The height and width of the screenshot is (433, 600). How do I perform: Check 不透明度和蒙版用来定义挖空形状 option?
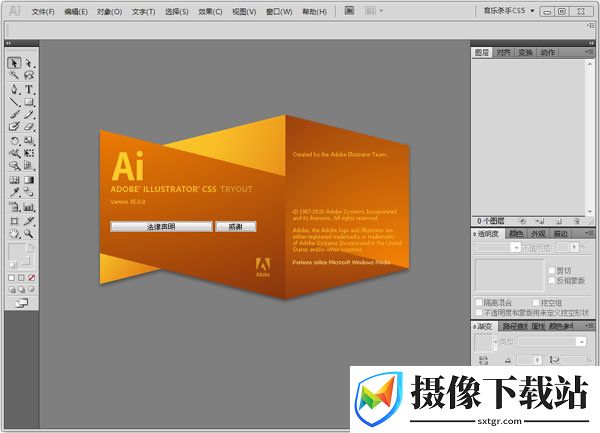click(x=479, y=313)
